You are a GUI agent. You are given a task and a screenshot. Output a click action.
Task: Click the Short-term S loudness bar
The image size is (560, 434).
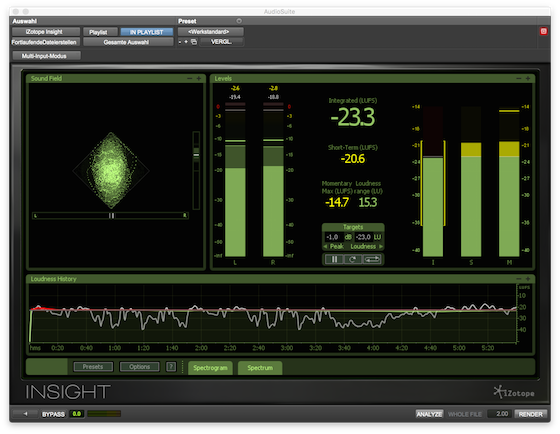(x=471, y=181)
